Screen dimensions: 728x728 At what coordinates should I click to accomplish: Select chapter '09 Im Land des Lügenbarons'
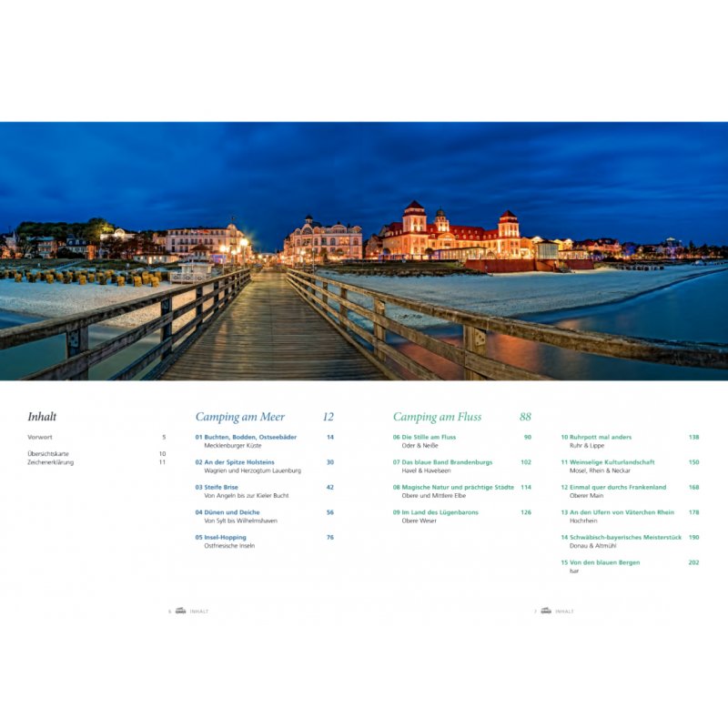[x=435, y=512]
